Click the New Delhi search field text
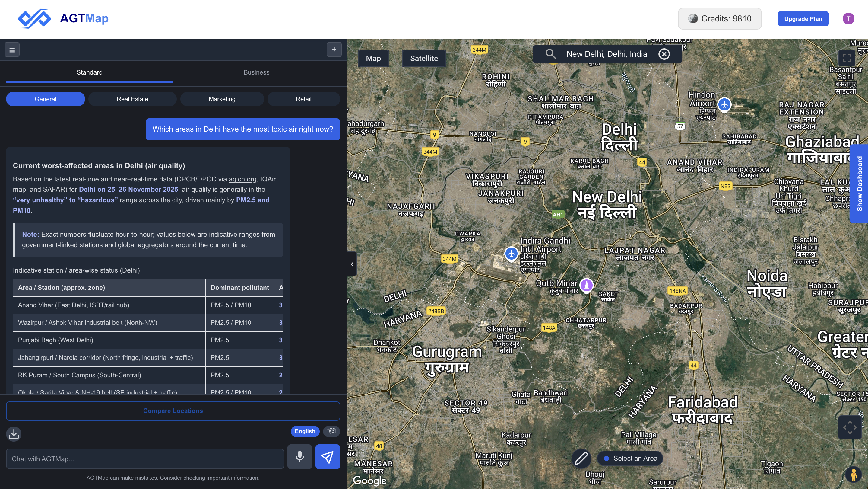The image size is (868, 489). pyautogui.click(x=607, y=54)
